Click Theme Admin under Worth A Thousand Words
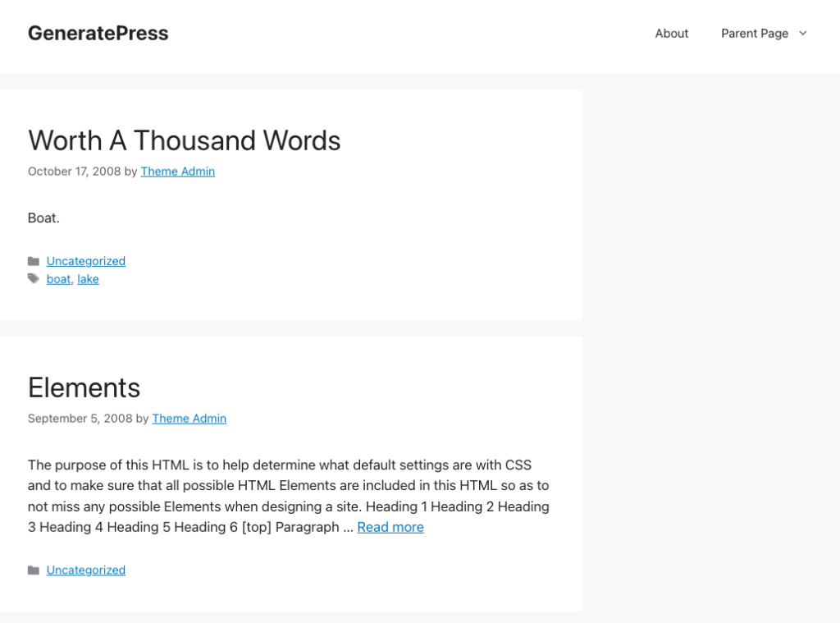Viewport: 840px width, 623px height. (x=177, y=172)
